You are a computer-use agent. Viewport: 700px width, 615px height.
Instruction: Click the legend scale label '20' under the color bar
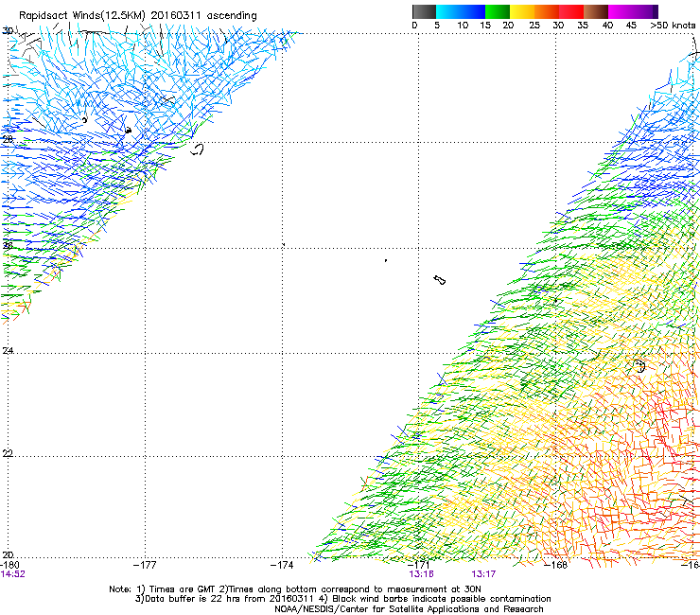click(508, 26)
